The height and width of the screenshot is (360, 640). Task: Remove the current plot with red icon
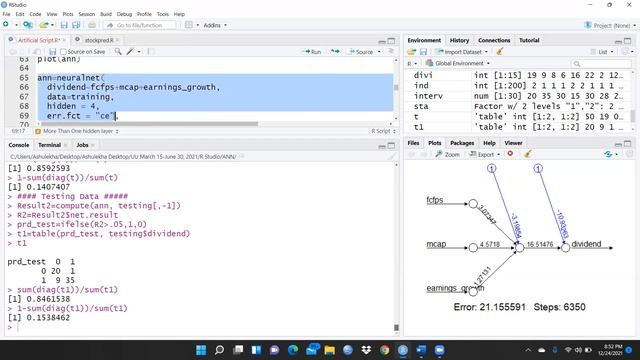(x=510, y=154)
